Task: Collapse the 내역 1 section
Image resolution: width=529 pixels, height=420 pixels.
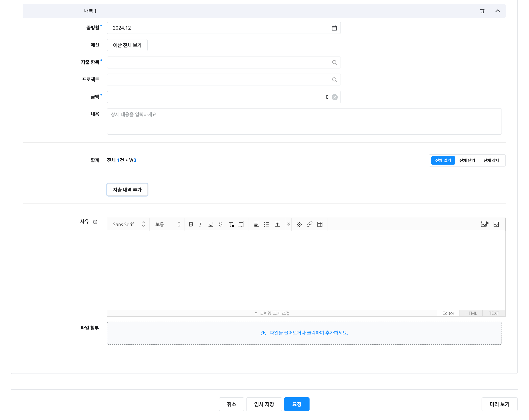Action: click(497, 11)
